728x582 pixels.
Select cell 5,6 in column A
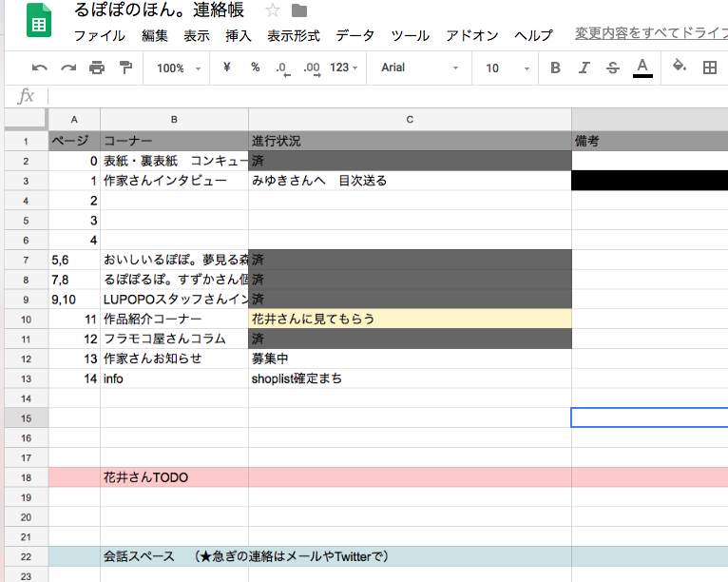point(74,260)
